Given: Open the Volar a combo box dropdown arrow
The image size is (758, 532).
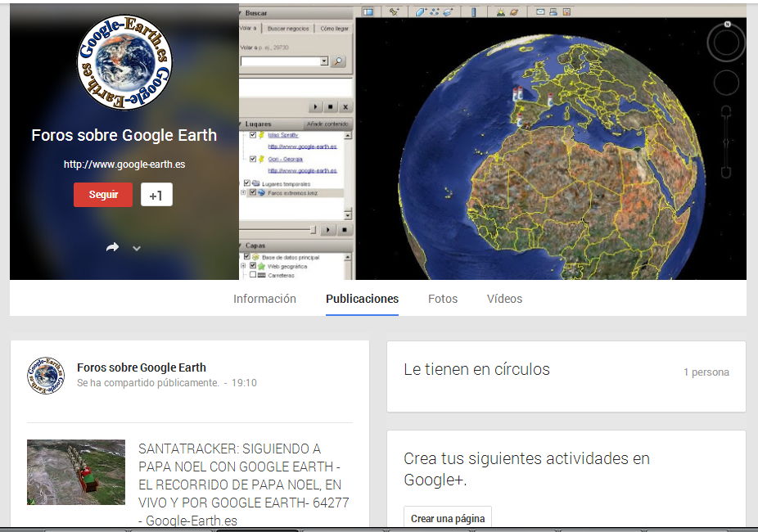Looking at the screenshot, I should [324, 61].
